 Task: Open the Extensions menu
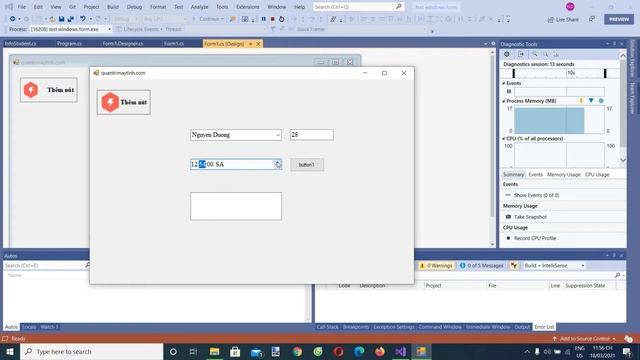(x=247, y=7)
